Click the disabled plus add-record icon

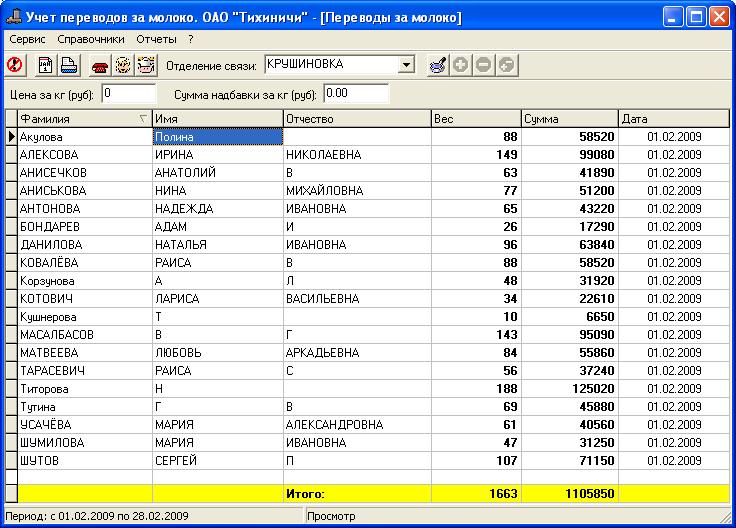(461, 65)
